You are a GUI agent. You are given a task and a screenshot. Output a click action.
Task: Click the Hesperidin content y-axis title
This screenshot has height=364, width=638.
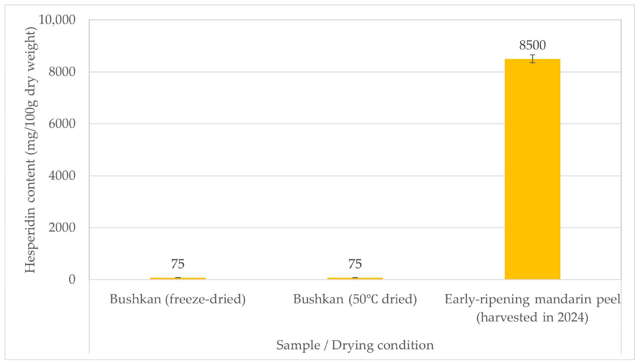tap(31, 150)
